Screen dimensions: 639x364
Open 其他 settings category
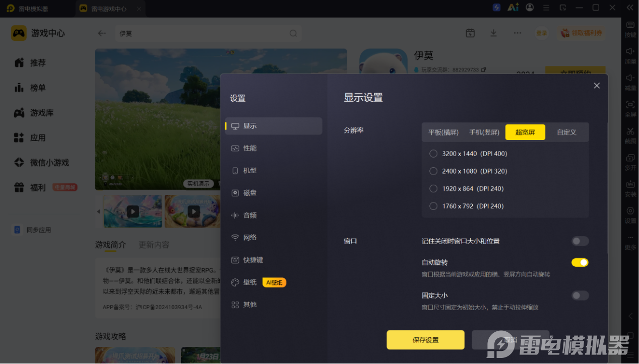pyautogui.click(x=274, y=305)
